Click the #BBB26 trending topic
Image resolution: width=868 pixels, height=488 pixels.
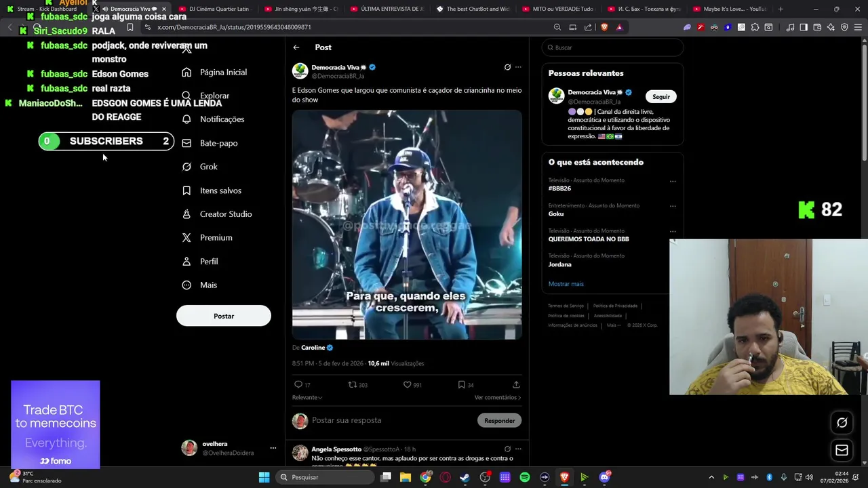[559, 188]
